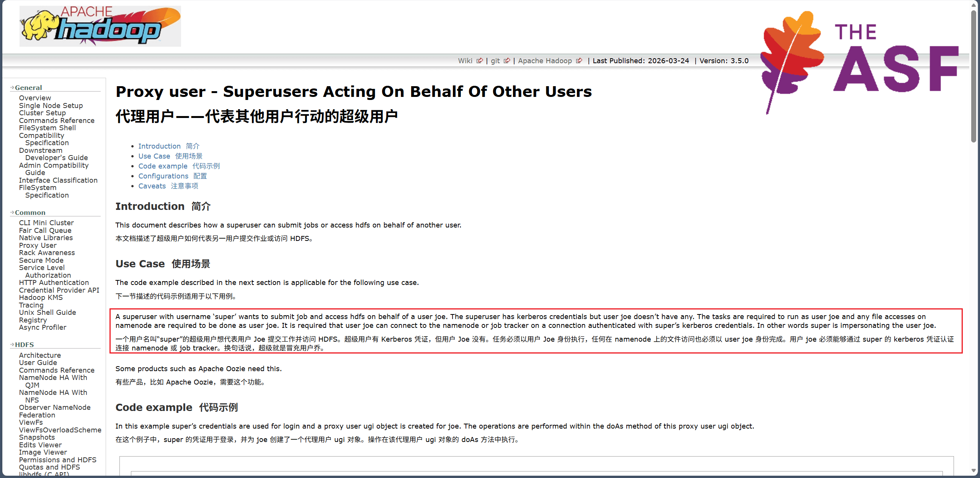Image resolution: width=980 pixels, height=478 pixels.
Task: Click external link icon beside Apache Hadoop
Action: click(579, 61)
